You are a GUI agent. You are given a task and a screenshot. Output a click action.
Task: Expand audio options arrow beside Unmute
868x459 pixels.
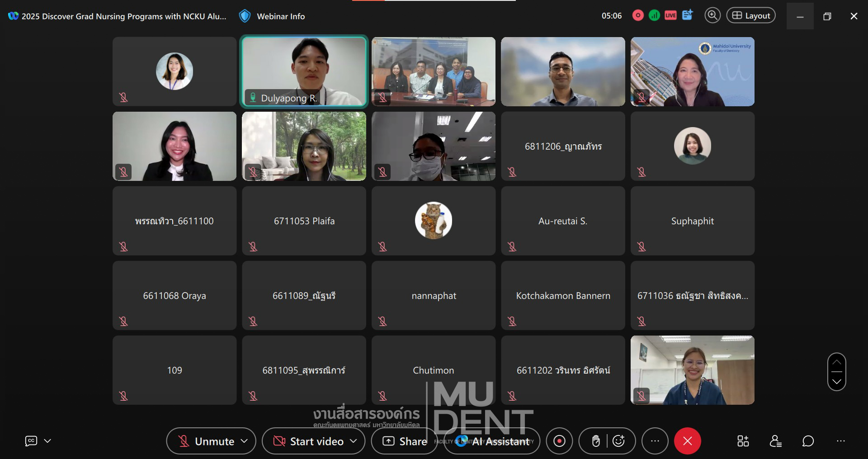click(245, 441)
